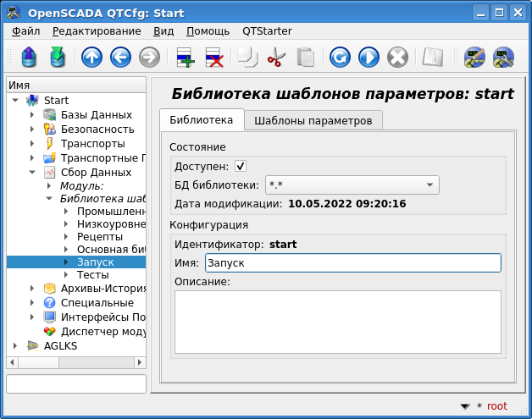Collapse the Библиотека шаблонов node

coord(49,198)
